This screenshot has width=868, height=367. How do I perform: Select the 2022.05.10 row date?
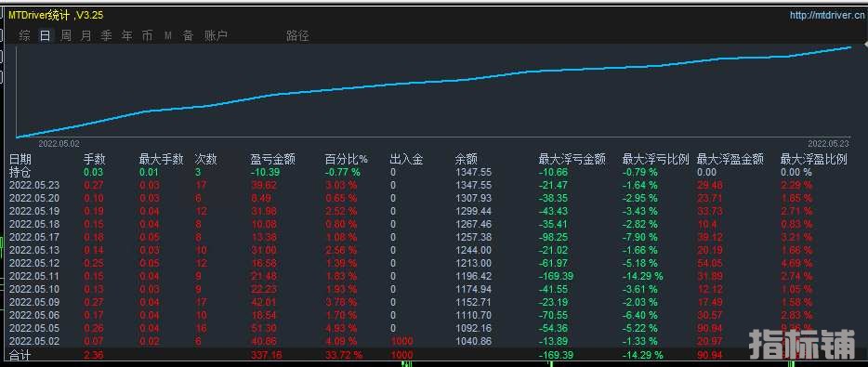pyautogui.click(x=34, y=290)
